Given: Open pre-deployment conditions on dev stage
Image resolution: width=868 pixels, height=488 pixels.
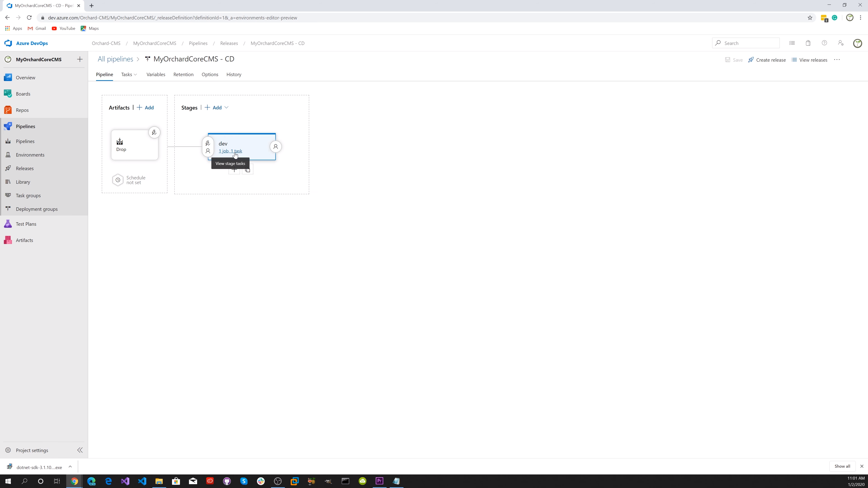Looking at the screenshot, I should click(x=208, y=147).
